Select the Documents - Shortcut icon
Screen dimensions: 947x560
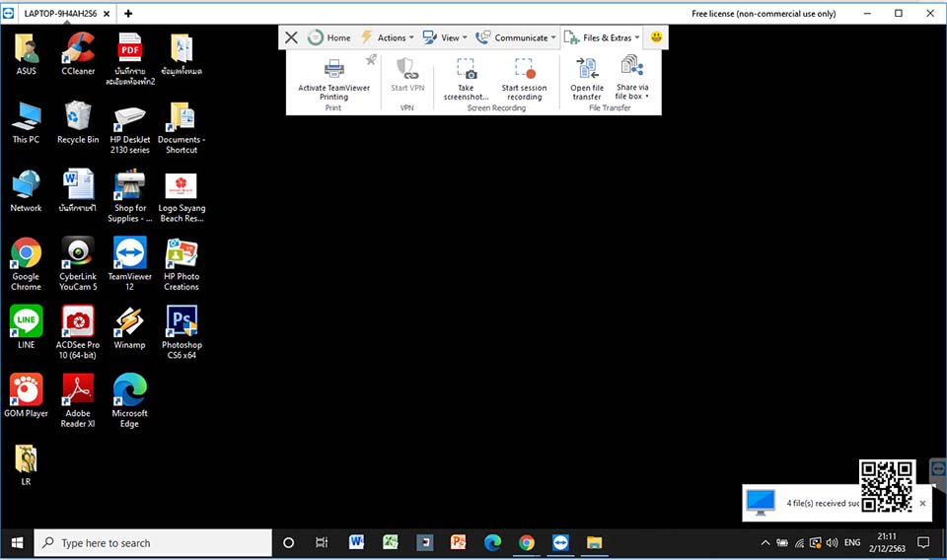182,128
